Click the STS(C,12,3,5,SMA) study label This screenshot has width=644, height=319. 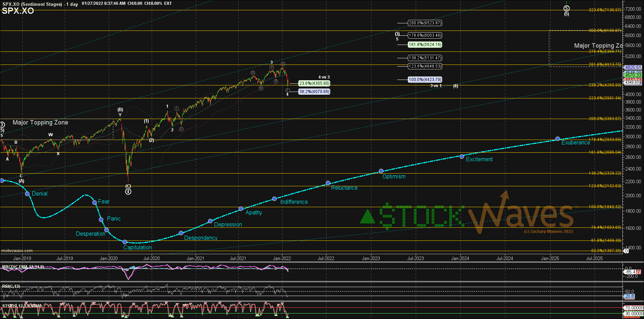pyautogui.click(x=21, y=306)
